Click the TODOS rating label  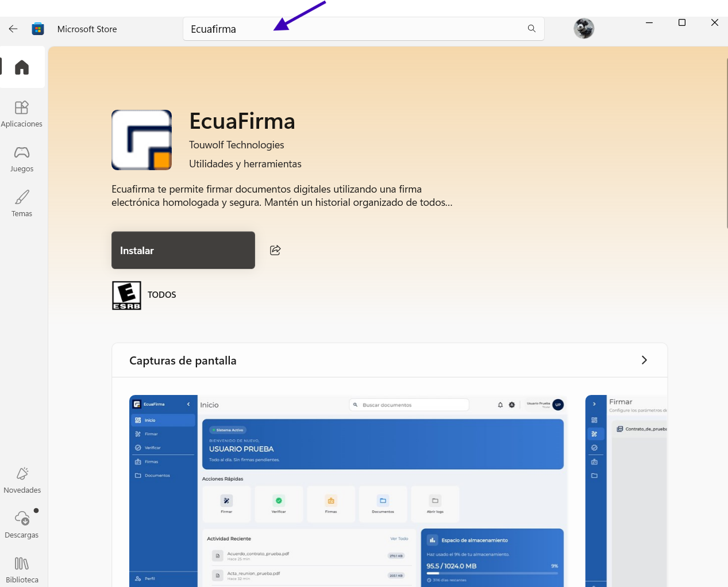(162, 295)
